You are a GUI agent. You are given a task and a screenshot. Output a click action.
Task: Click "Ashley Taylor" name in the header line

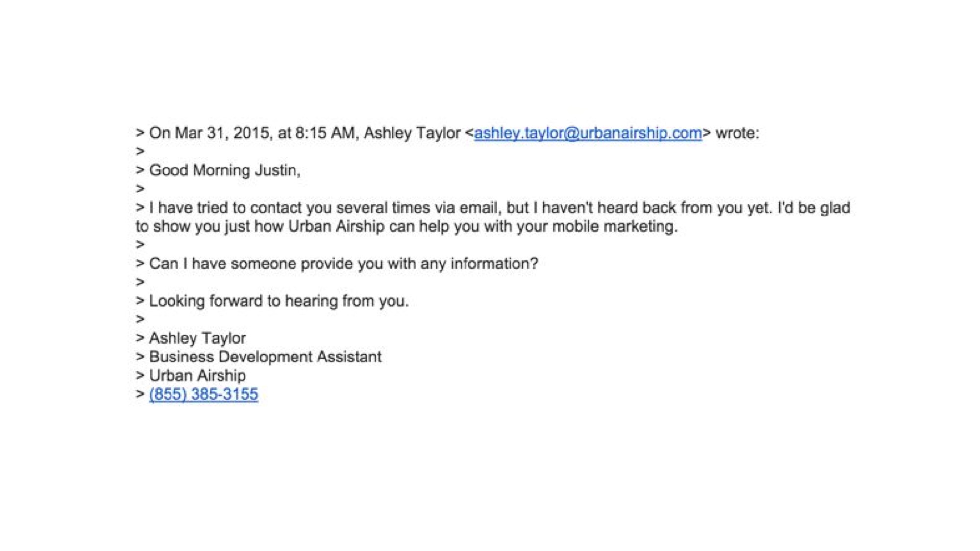coord(412,133)
